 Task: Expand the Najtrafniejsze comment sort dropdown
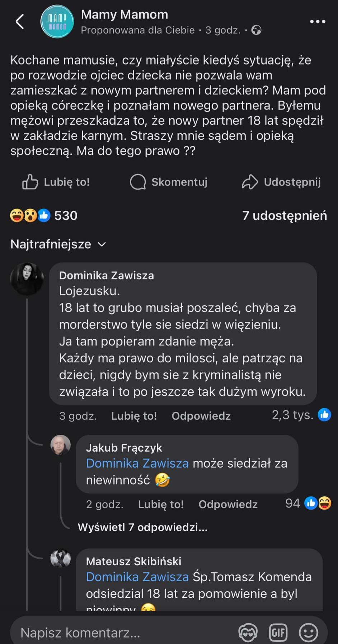point(58,244)
